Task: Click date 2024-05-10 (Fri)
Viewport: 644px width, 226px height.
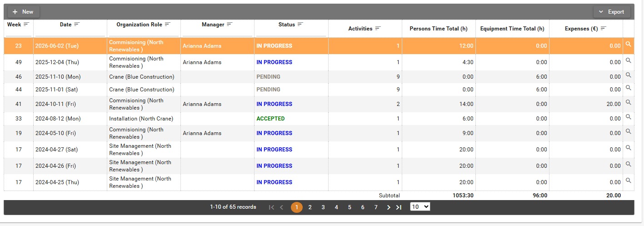Action: (x=55, y=133)
